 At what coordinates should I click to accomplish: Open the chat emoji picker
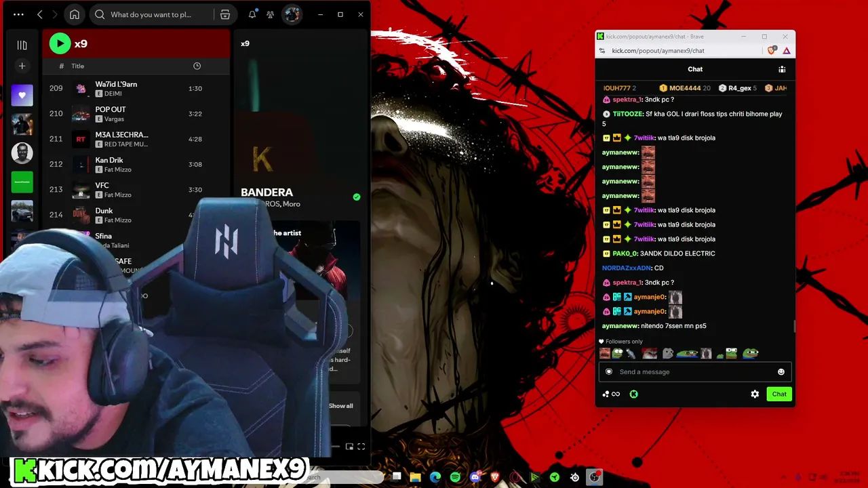click(x=781, y=371)
